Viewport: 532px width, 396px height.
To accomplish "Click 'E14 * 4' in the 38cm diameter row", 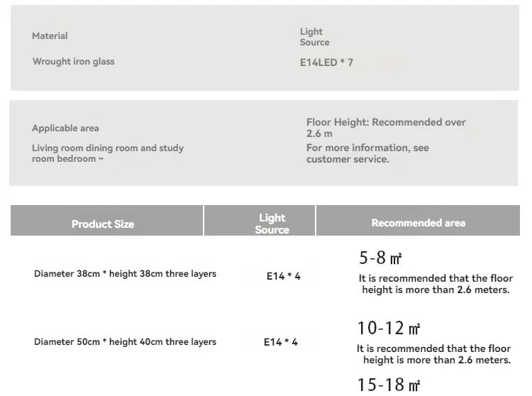I will tap(283, 276).
